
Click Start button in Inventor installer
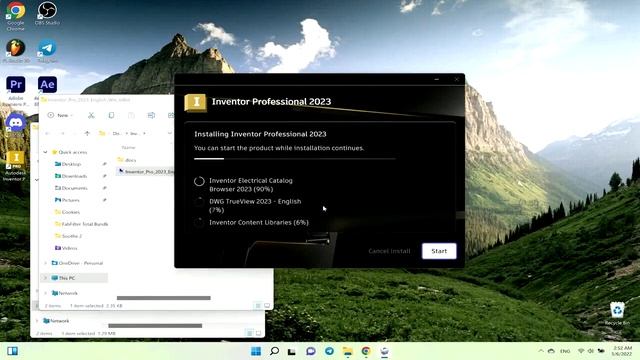(439, 251)
